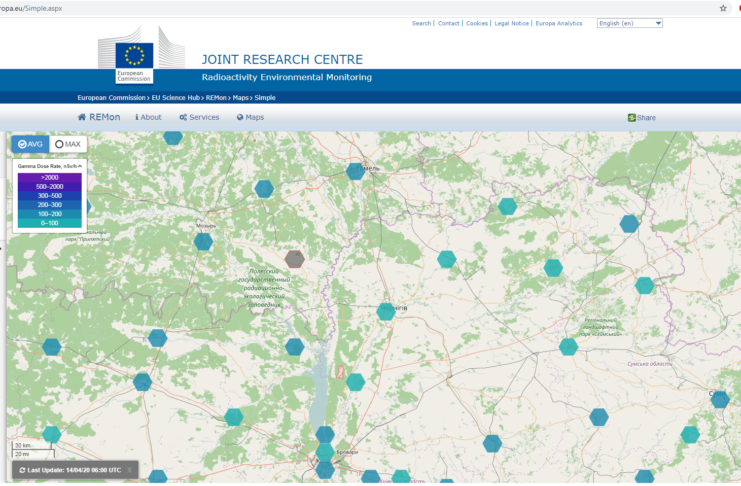Click the Last Update: 14/04/20 06:00 UTC text
Viewport: 741px width, 486px height.
tap(74, 470)
